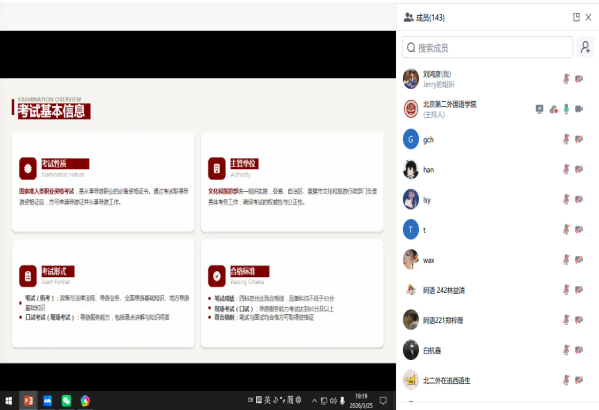The height and width of the screenshot is (410, 599).
Task: Toggle microphone for the first member (我)
Action: [x=566, y=79]
